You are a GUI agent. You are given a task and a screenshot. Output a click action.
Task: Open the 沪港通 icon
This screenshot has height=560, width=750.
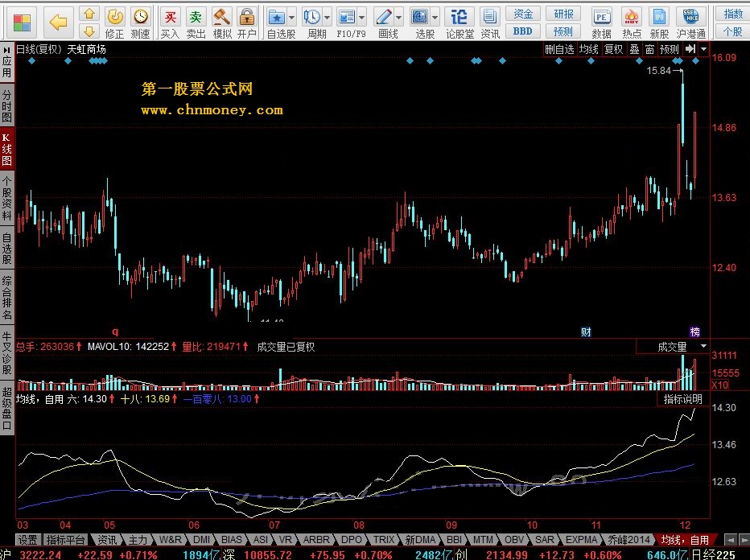[690, 23]
